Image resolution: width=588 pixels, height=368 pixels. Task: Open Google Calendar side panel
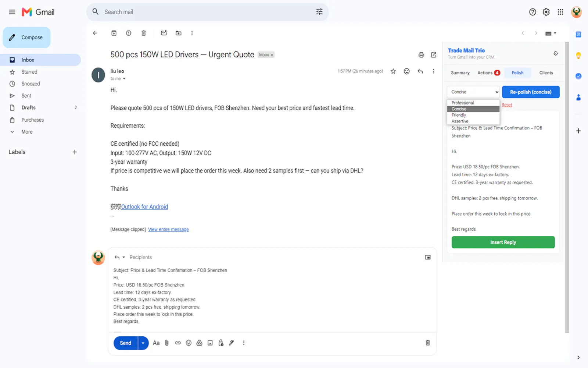578,35
